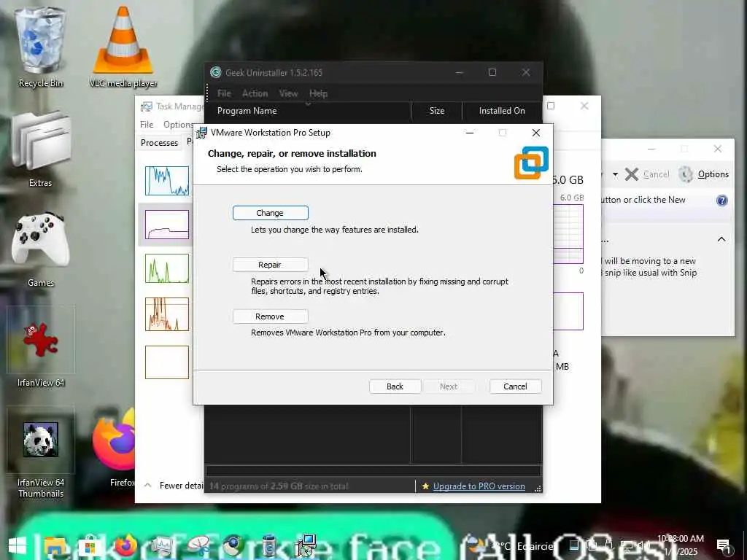Click the Remove button in VMware Setup
Screen dimensions: 747x560
pos(270,316)
